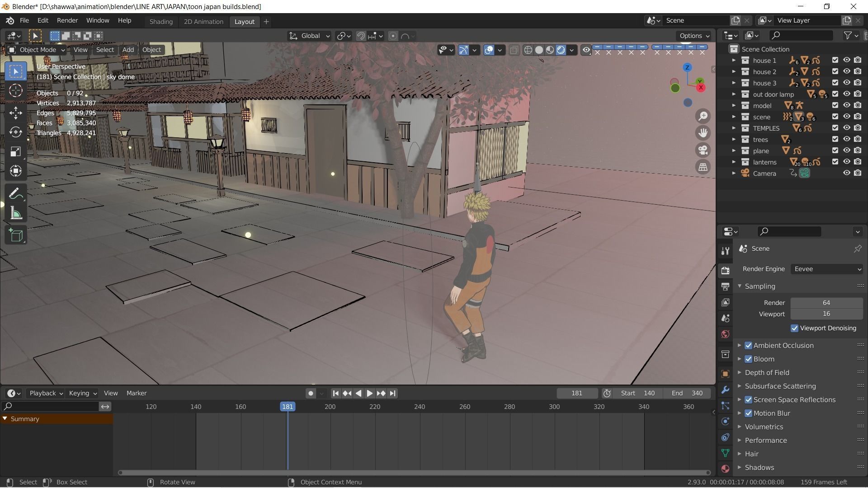The height and width of the screenshot is (488, 868).
Task: Expand the TEMPLES collection
Action: 733,128
